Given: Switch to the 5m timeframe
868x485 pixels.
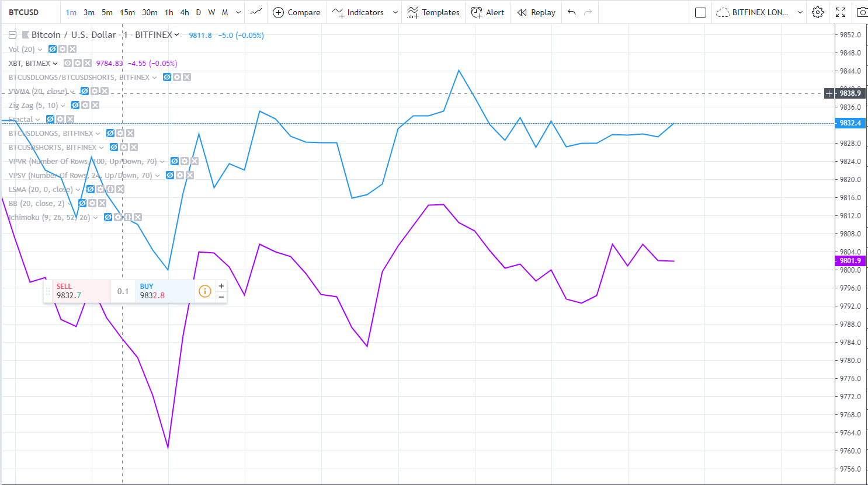Looking at the screenshot, I should point(107,12).
